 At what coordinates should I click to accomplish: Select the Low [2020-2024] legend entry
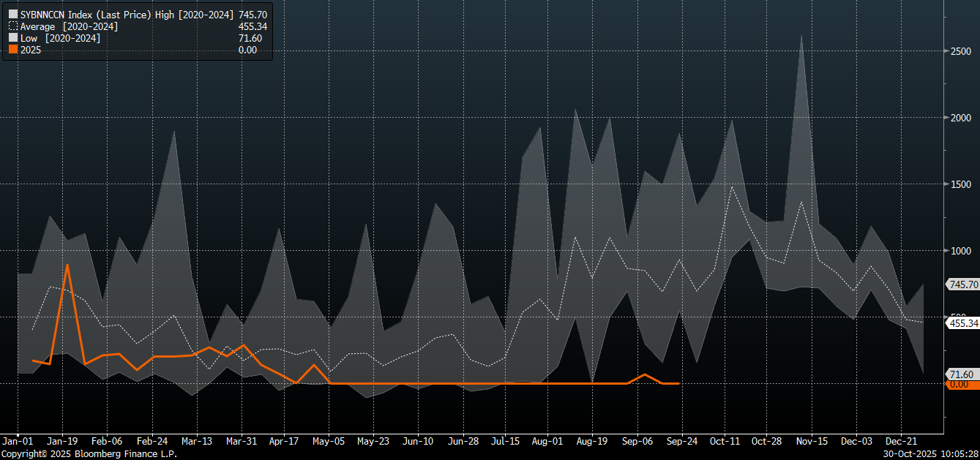click(60, 38)
